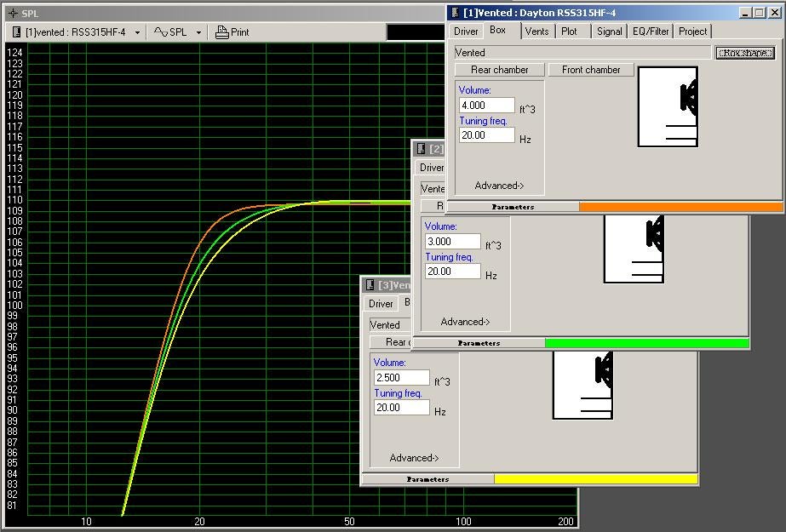Print the graph using the printer icon
The height and width of the screenshot is (532, 786).
point(221,32)
